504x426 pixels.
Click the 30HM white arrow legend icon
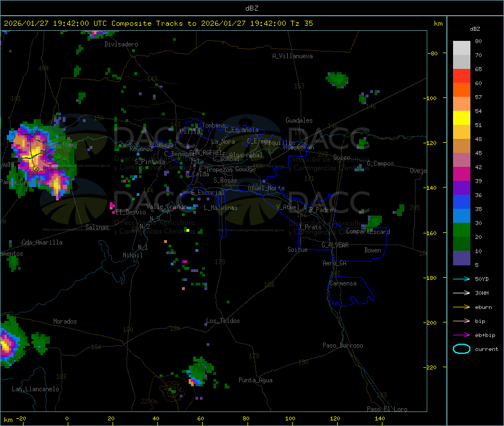point(461,293)
